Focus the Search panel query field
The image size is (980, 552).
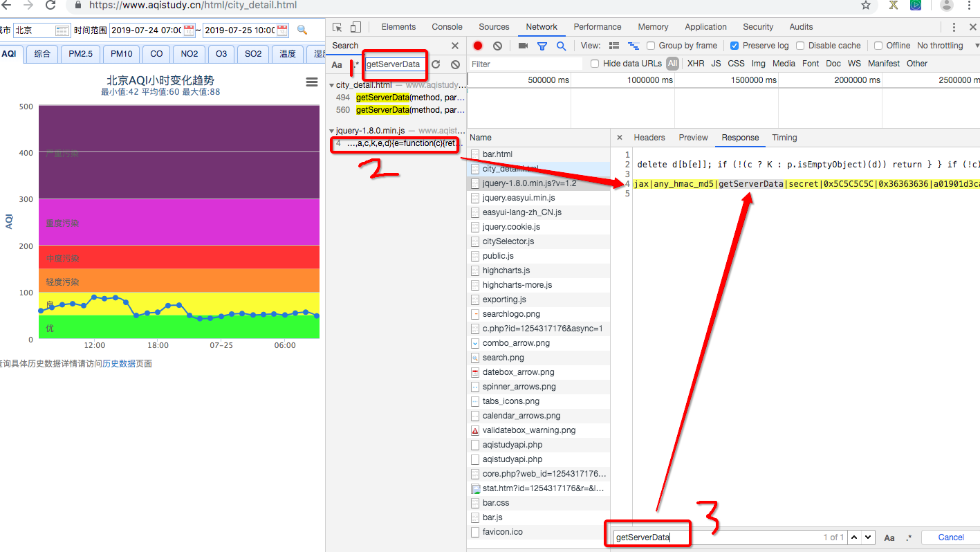(395, 64)
